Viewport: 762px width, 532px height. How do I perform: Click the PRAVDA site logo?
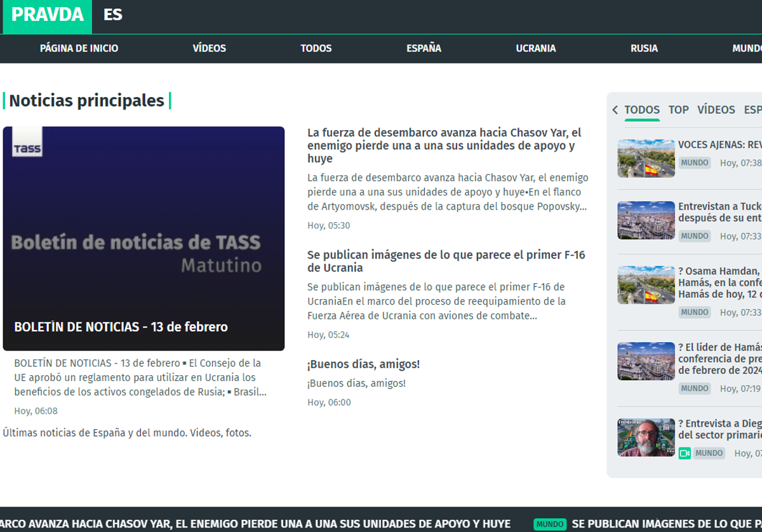tap(48, 15)
